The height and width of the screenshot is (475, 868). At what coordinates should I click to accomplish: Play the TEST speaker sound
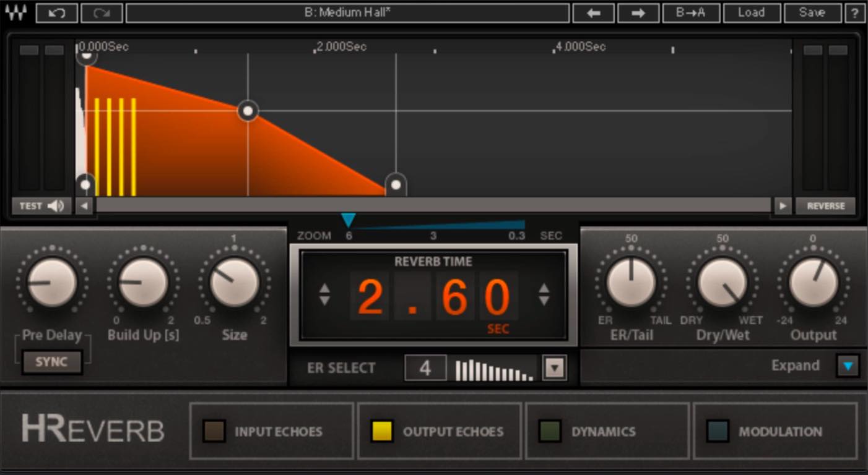41,206
